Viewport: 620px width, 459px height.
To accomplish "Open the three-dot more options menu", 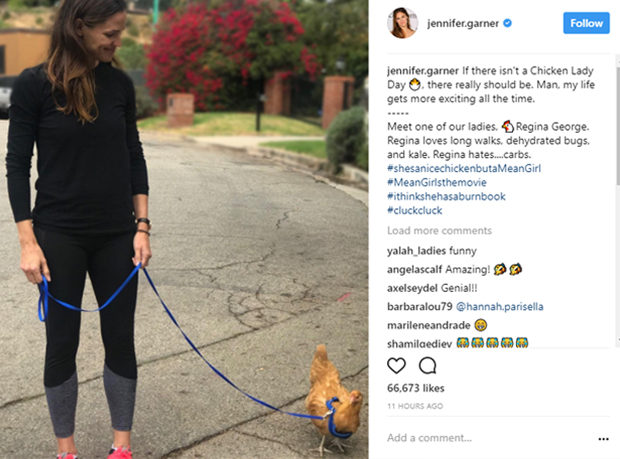I will pyautogui.click(x=603, y=439).
